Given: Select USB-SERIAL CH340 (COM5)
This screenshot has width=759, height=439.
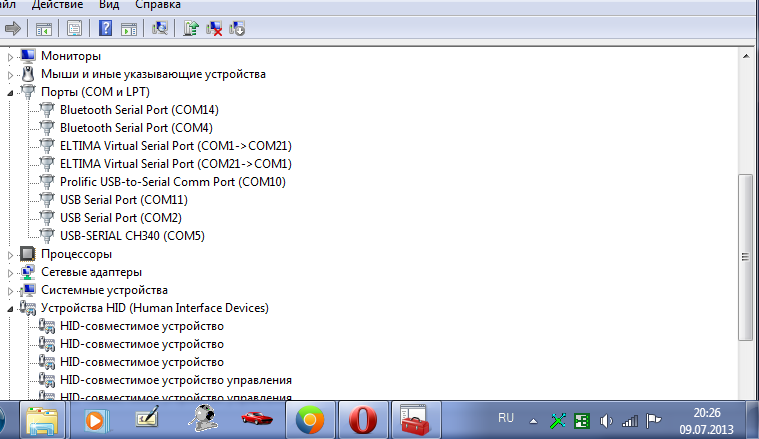Looking at the screenshot, I should pyautogui.click(x=132, y=236).
